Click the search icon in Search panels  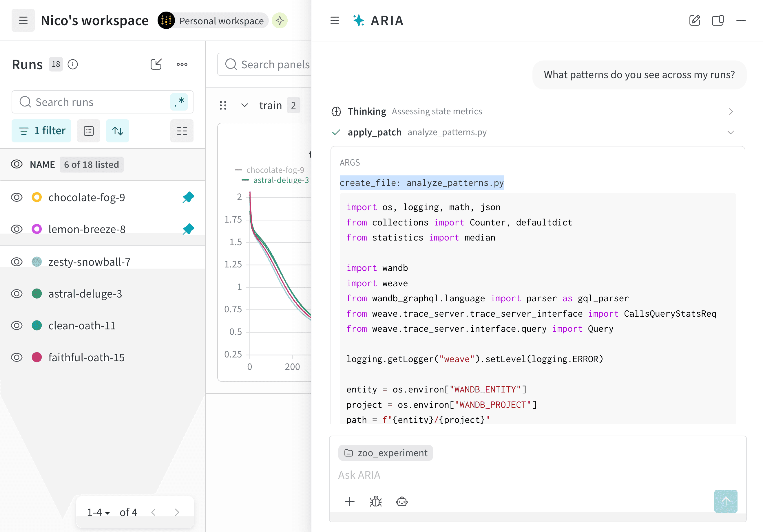click(x=231, y=64)
